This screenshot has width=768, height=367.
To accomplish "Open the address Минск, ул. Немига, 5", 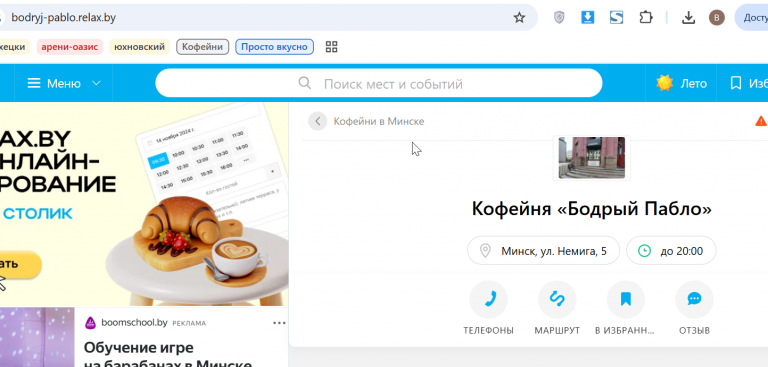I will (543, 251).
